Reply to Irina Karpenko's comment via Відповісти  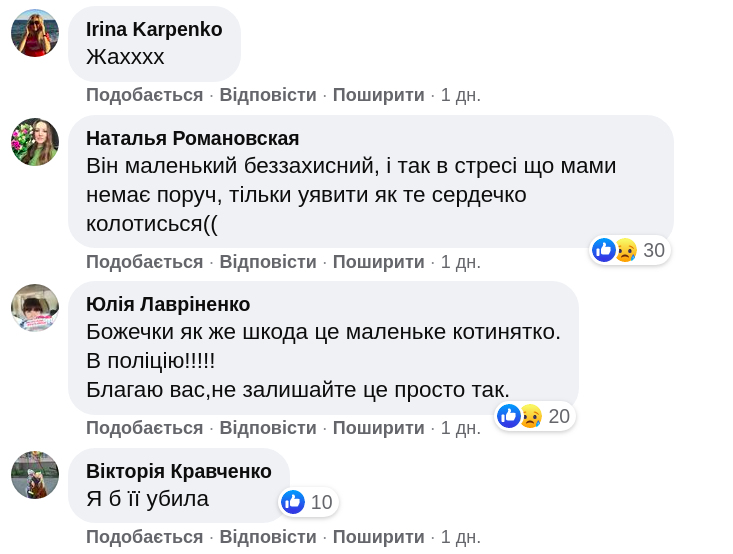pos(268,95)
